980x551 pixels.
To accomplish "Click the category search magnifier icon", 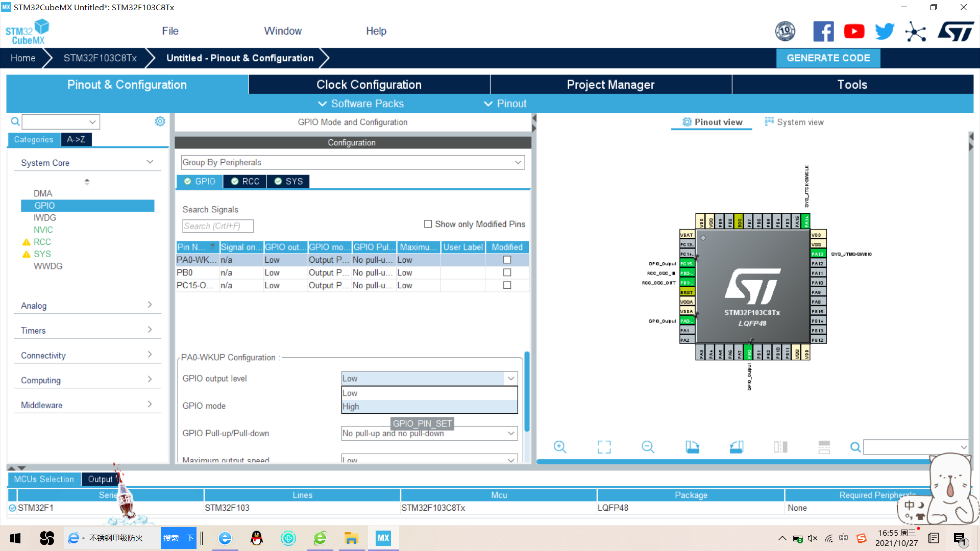I will (15, 121).
